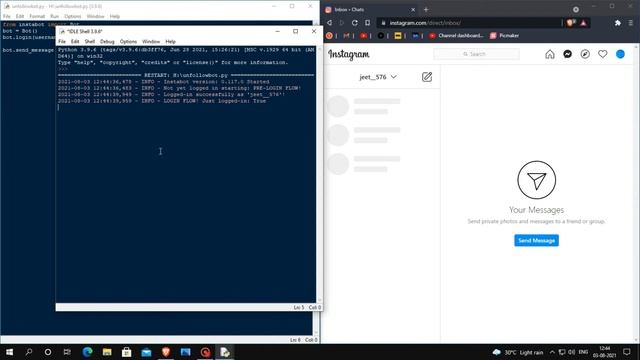The image size is (640, 360).
Task: Open the Picmaker bookmark
Action: pyautogui.click(x=504, y=36)
